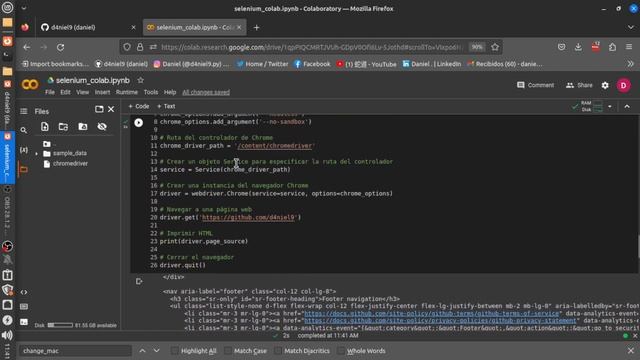This screenshot has height=360, width=640.
Task: Click the 90% zoom level indicator
Action: coord(477,47)
